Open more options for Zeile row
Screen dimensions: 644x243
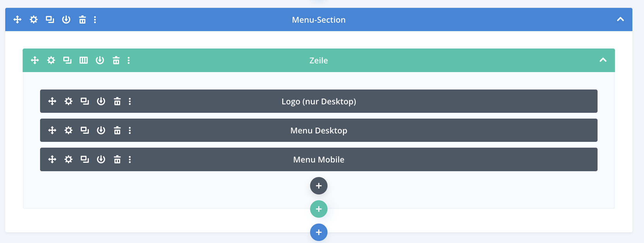(129, 60)
